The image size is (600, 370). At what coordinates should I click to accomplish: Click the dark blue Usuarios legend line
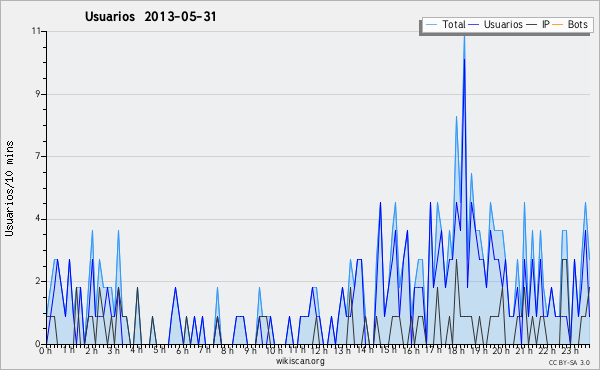pos(474,25)
